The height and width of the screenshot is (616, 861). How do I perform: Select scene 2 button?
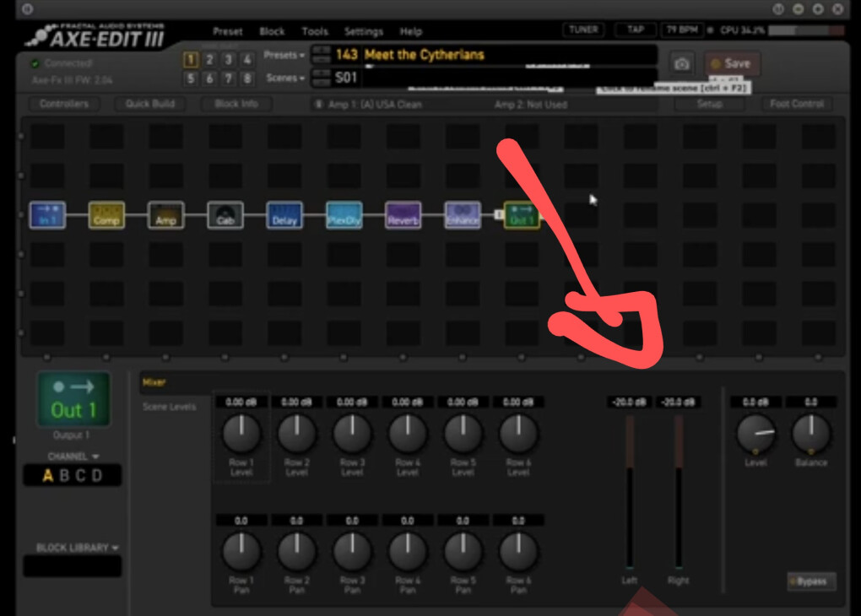209,59
